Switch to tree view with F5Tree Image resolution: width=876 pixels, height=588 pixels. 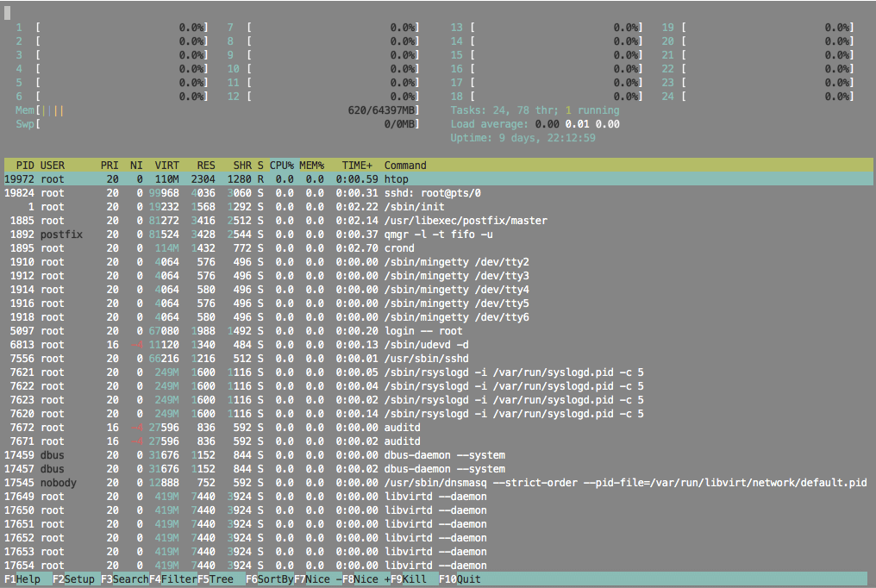tap(216, 579)
